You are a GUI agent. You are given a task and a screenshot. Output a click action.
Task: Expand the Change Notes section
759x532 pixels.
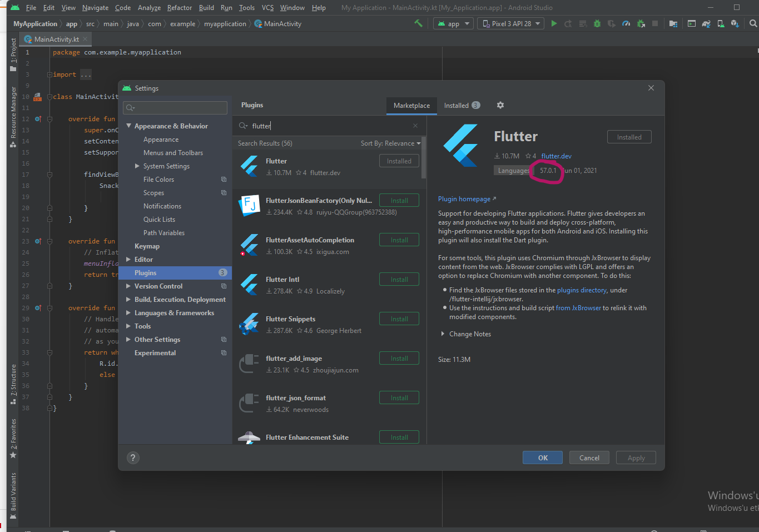pyautogui.click(x=443, y=334)
